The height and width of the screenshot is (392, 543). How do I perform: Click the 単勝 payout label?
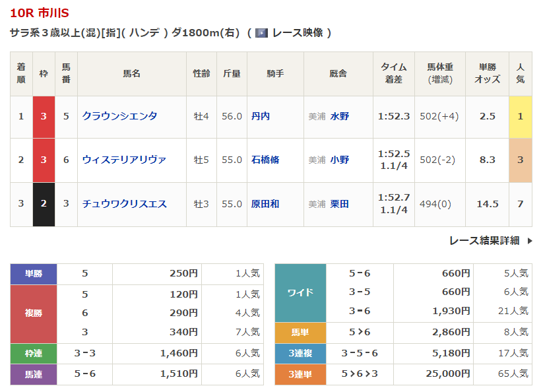click(x=34, y=273)
